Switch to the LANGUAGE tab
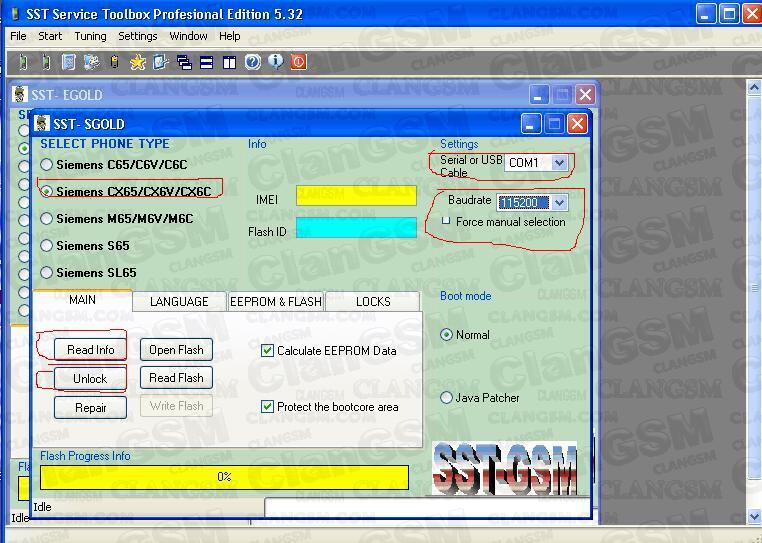 (x=179, y=301)
